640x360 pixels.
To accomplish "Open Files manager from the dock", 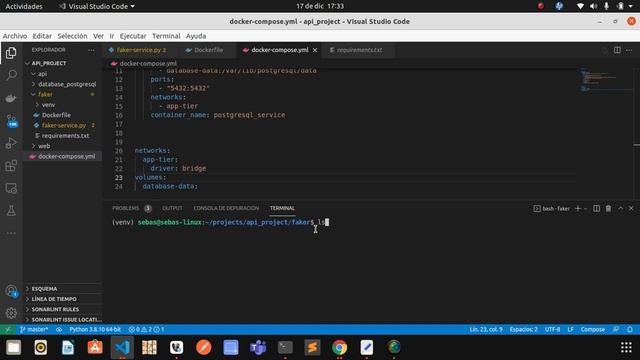I will [13, 347].
